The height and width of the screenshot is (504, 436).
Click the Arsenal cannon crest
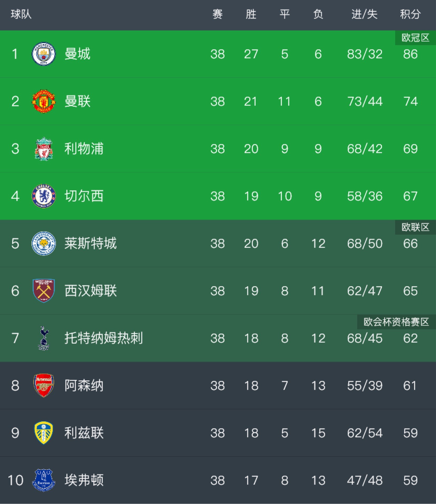click(x=43, y=386)
